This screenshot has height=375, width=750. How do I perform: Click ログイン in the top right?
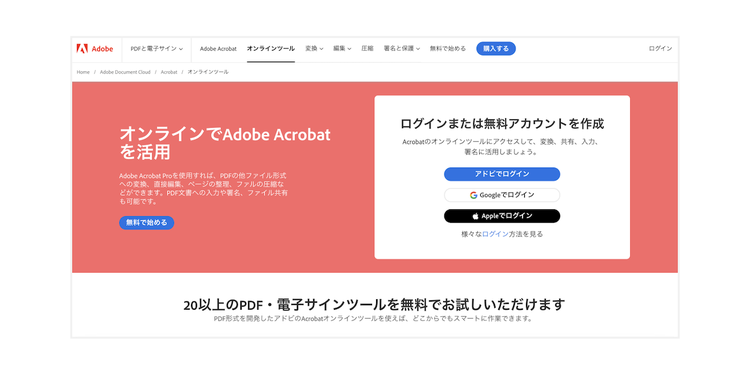[x=660, y=49]
